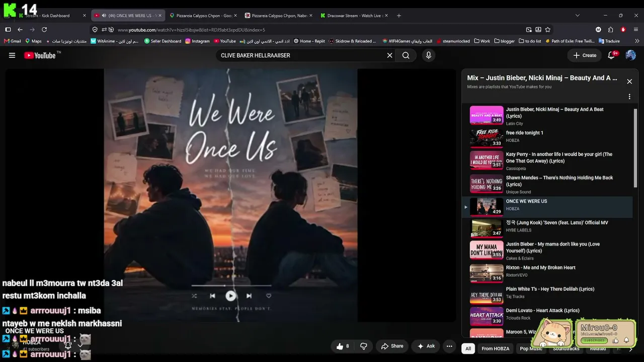Click the Create button
Viewport: 644px width, 362px height.
[585, 55]
